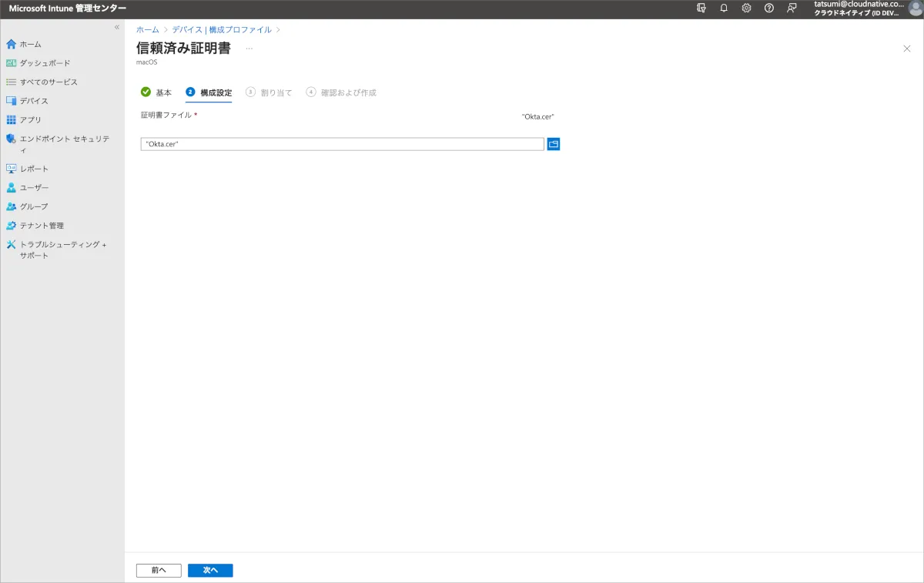Open グループ label in the sidebar

tap(34, 206)
